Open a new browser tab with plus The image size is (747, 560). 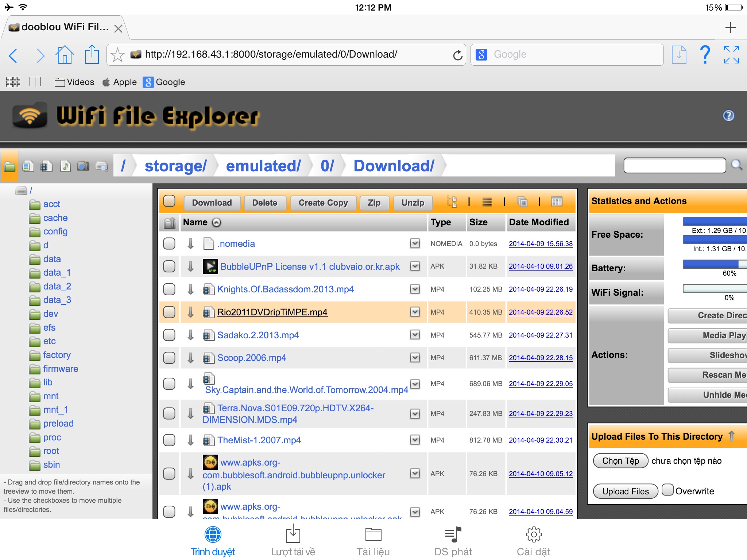[731, 28]
